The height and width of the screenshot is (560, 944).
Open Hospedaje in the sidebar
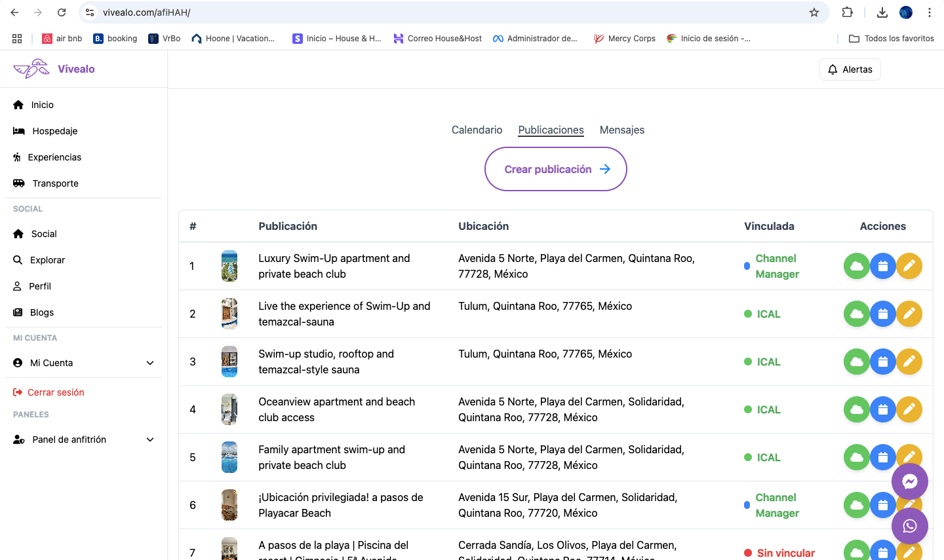[54, 131]
